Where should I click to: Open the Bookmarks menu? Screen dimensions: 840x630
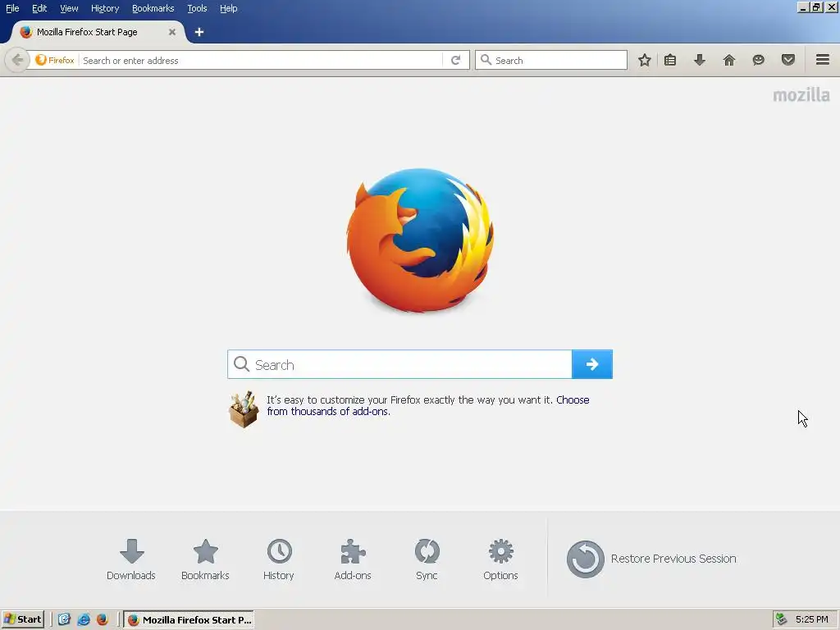pyautogui.click(x=153, y=8)
